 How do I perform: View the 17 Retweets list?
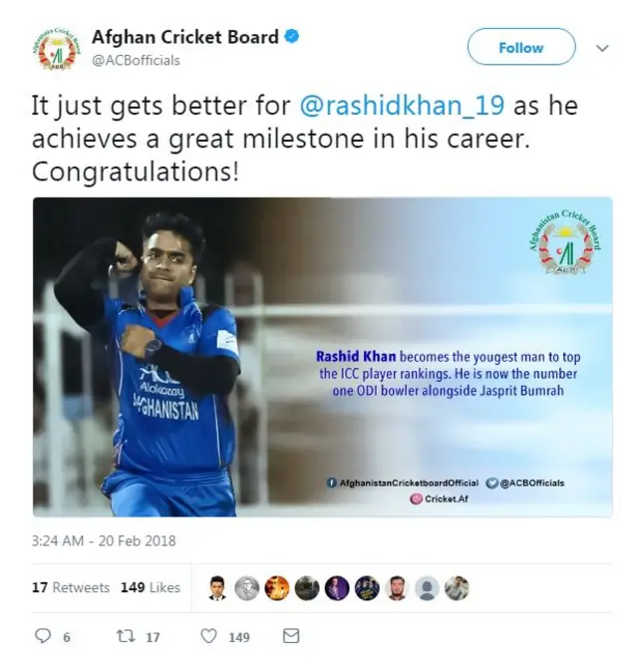[x=71, y=587]
